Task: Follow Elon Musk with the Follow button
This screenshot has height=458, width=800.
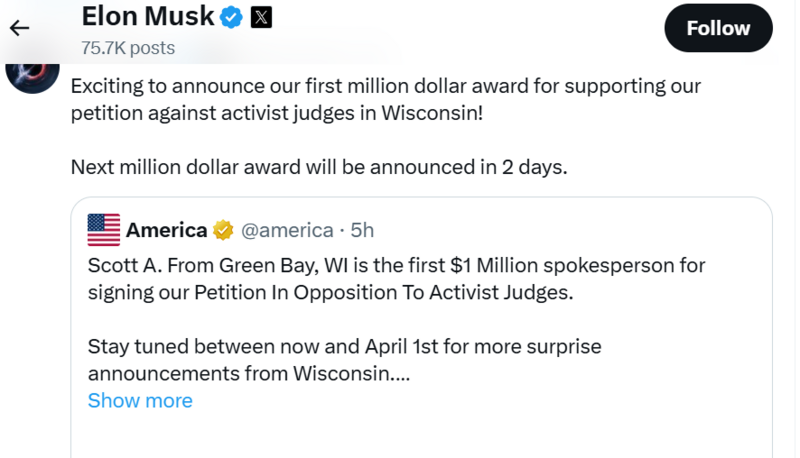Action: (x=718, y=28)
